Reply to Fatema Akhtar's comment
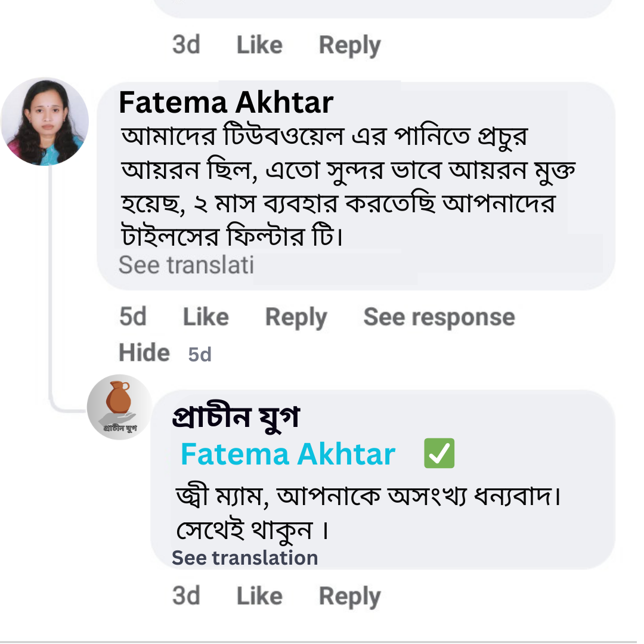 point(296,317)
